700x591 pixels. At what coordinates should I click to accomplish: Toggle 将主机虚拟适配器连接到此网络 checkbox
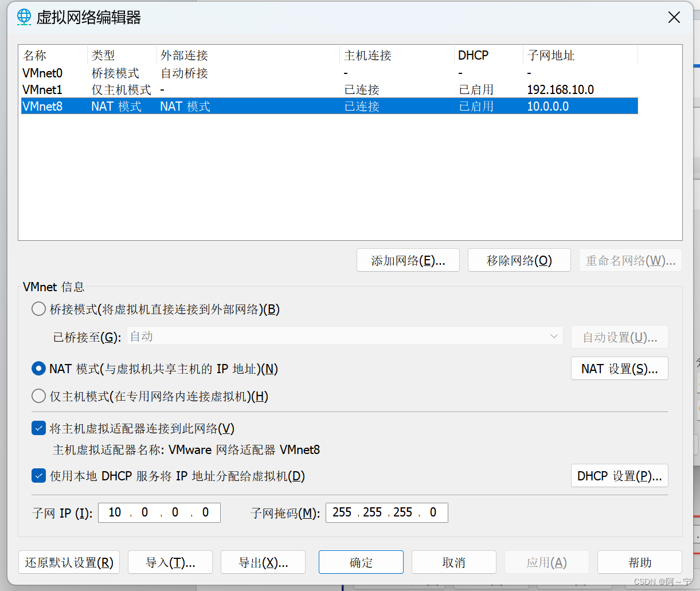[x=38, y=428]
